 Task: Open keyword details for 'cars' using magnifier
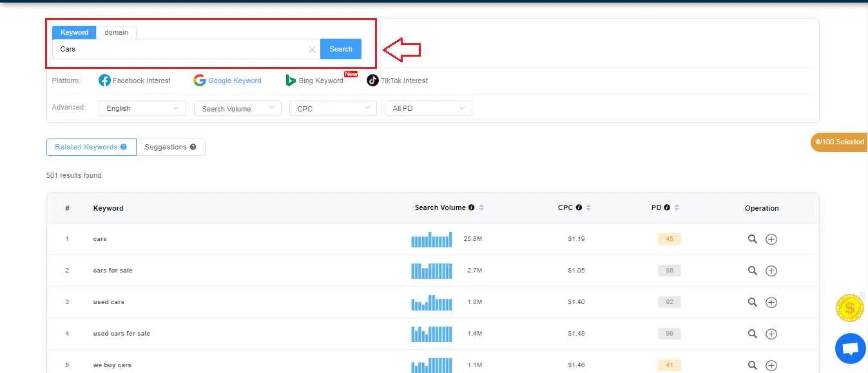pos(752,239)
